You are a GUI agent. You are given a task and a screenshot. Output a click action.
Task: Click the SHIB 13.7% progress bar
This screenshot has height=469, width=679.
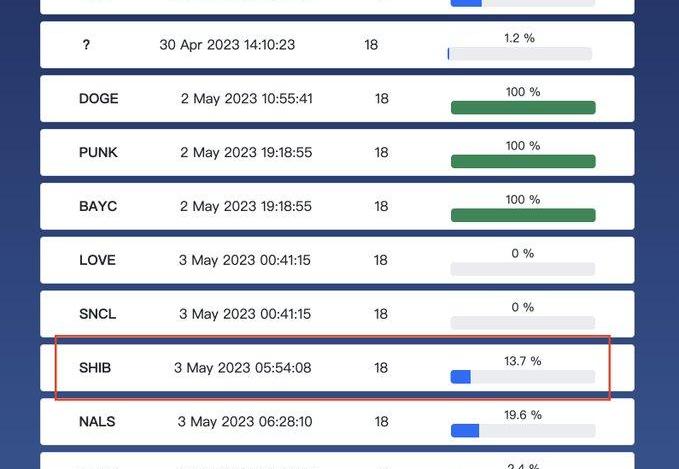523,377
